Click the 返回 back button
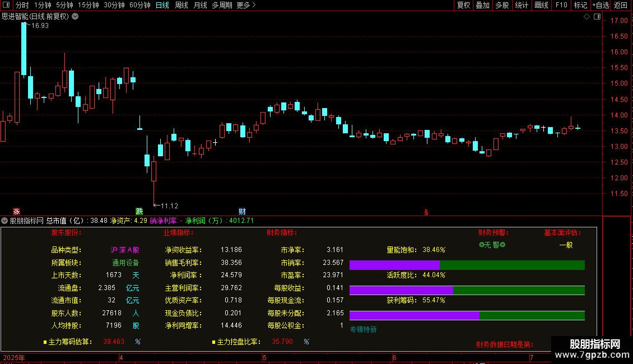Screen dimensions: 633x364 [x=621, y=5]
